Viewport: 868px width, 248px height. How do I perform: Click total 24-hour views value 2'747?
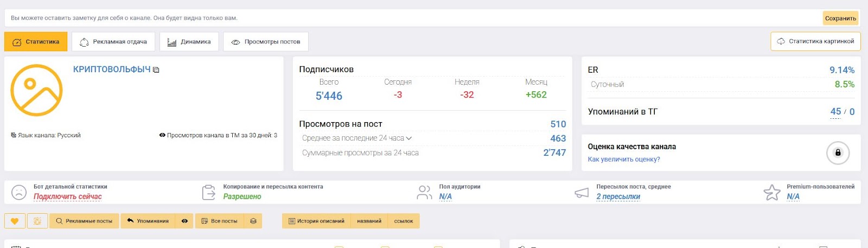[x=554, y=153]
